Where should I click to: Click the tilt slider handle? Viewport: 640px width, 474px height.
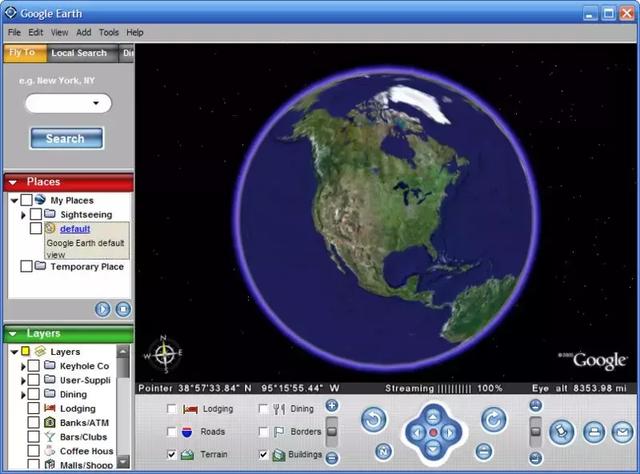coord(536,432)
